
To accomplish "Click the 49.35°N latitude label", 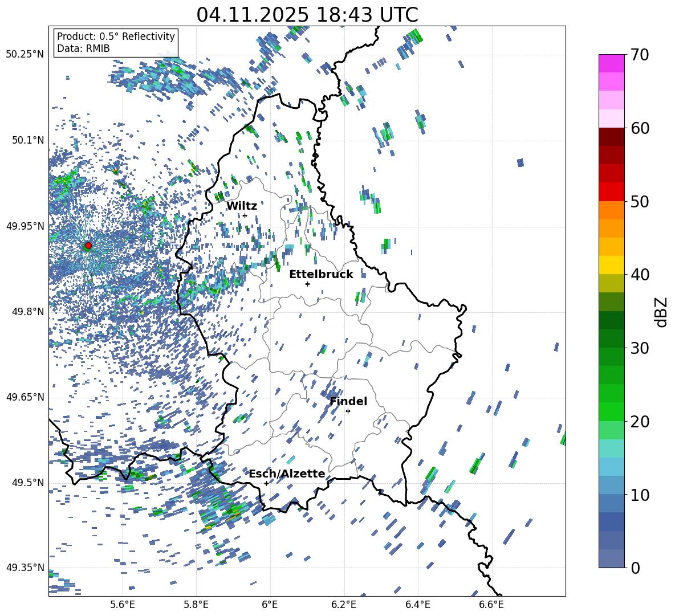I will pyautogui.click(x=25, y=568).
